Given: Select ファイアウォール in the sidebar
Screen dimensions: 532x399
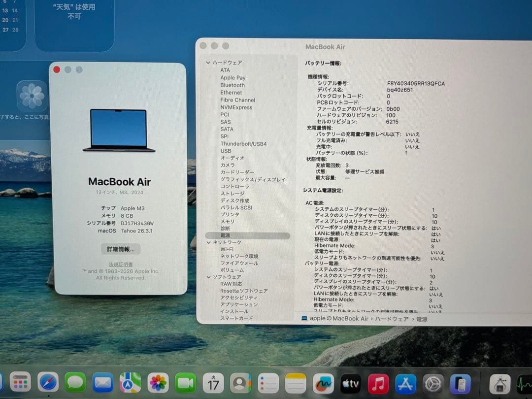Looking at the screenshot, I should pyautogui.click(x=239, y=263).
